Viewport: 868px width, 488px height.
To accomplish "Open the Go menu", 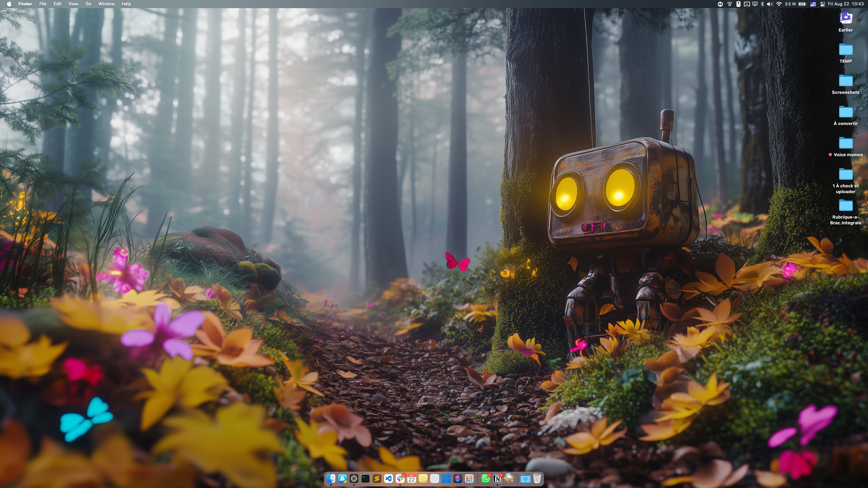I will (88, 4).
